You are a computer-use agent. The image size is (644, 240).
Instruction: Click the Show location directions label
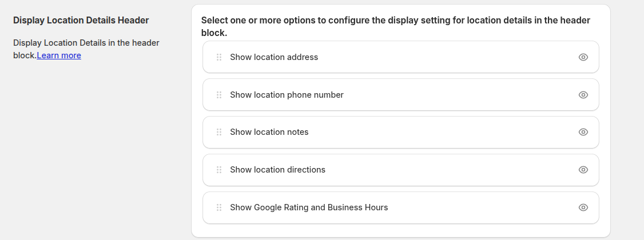pyautogui.click(x=277, y=170)
